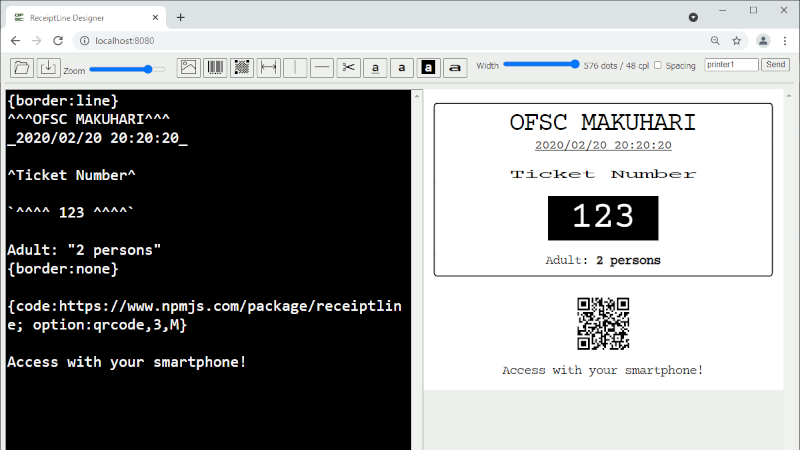Click the ^Ticket Number^ editor line
The width and height of the screenshot is (800, 450).
(x=71, y=175)
